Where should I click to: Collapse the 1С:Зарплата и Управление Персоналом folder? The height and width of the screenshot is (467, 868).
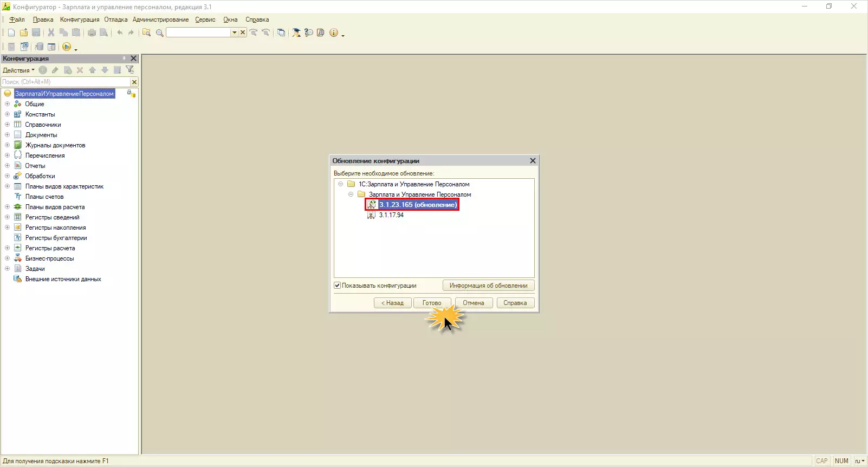point(340,184)
